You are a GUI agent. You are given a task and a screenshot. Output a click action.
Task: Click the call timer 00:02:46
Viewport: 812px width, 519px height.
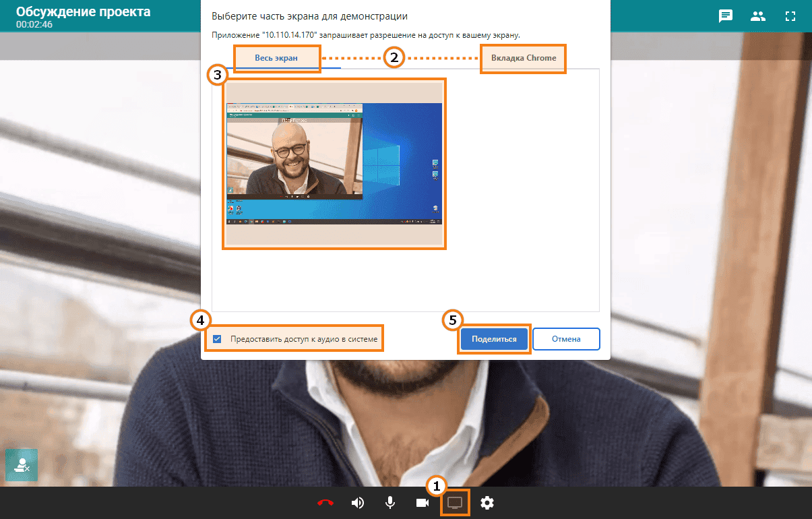click(34, 24)
